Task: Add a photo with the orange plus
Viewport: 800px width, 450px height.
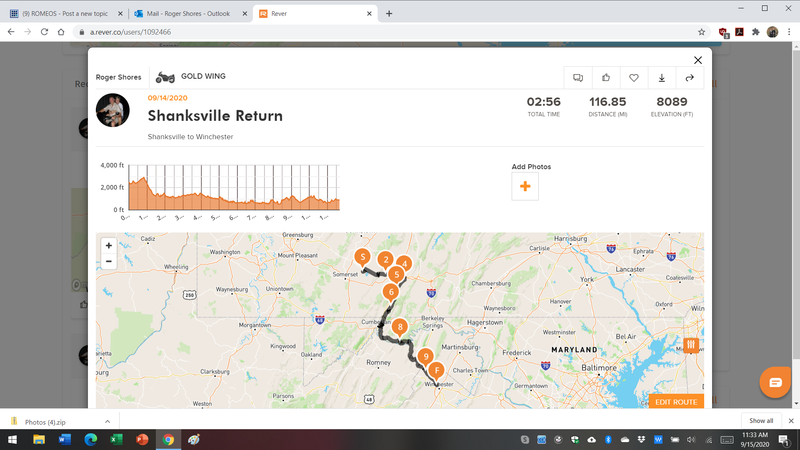Action: click(x=525, y=186)
